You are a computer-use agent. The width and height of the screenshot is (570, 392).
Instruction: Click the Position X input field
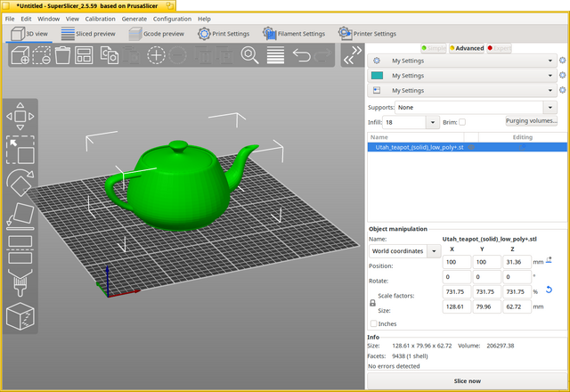point(457,262)
